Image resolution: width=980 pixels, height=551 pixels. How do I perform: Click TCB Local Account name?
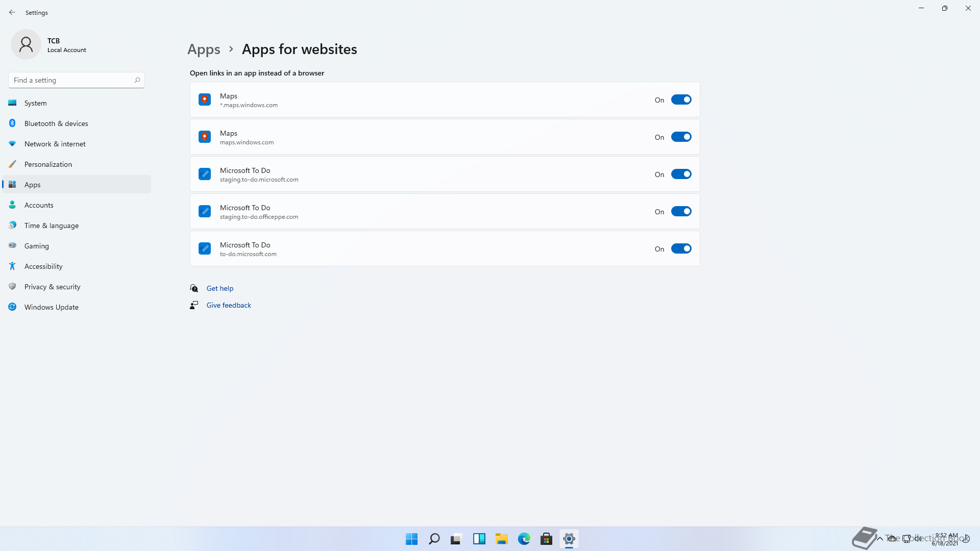click(x=67, y=45)
